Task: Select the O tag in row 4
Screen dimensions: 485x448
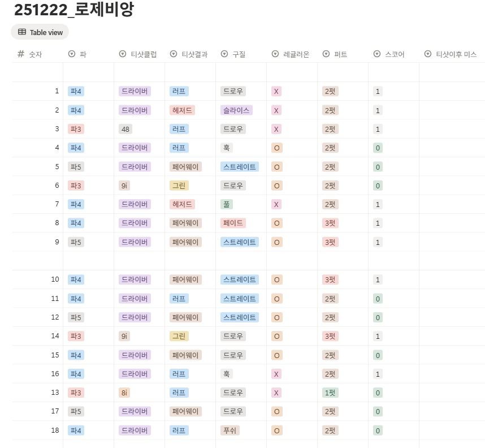Action: (x=277, y=148)
